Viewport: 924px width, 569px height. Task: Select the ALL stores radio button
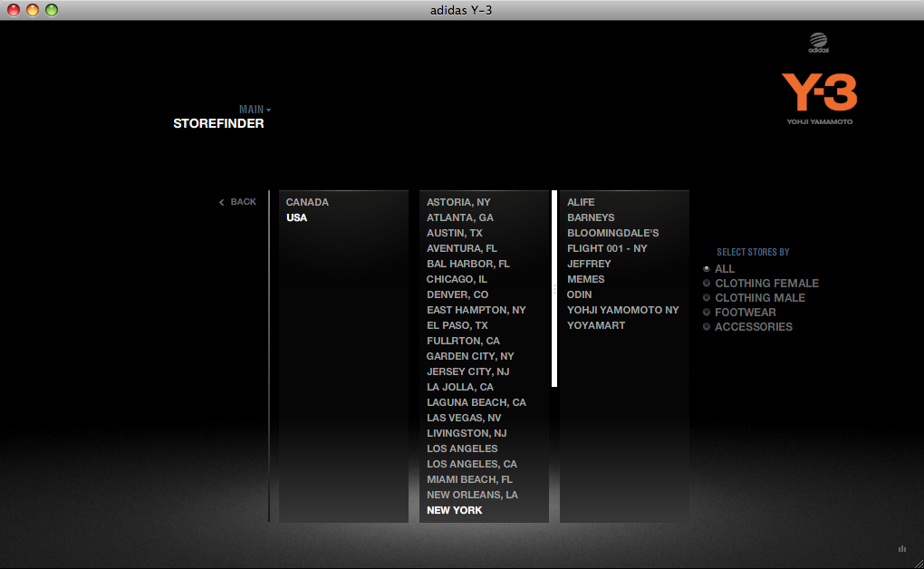point(707,269)
